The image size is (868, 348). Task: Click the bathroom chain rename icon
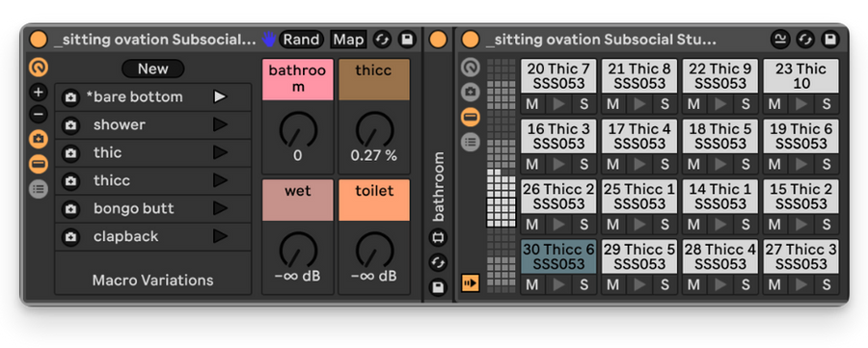pos(438,238)
